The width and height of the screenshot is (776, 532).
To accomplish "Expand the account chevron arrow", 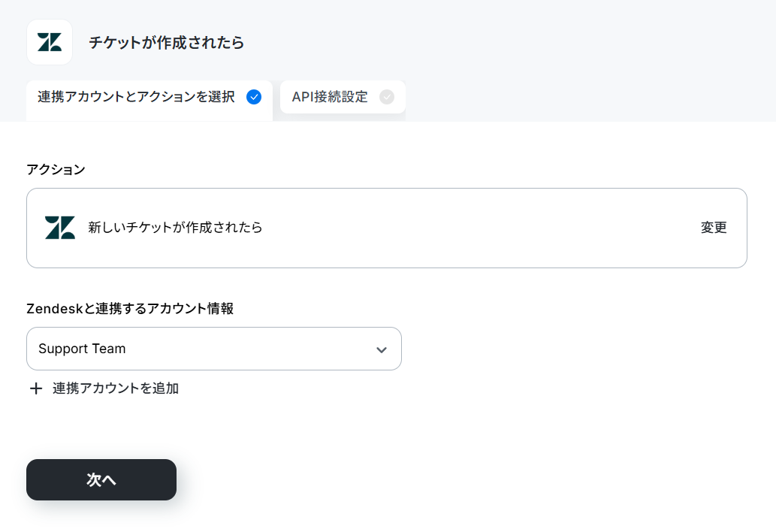I will pyautogui.click(x=382, y=349).
